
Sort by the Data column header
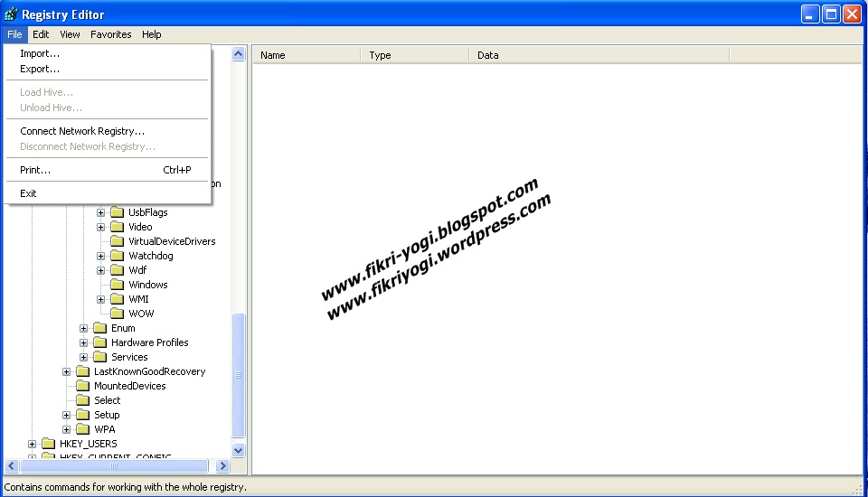point(599,55)
